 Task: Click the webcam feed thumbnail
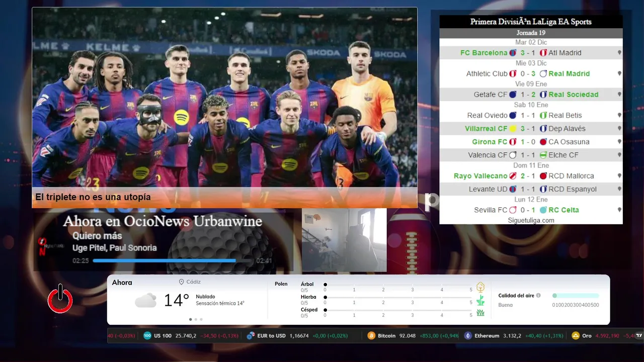pos(344,240)
